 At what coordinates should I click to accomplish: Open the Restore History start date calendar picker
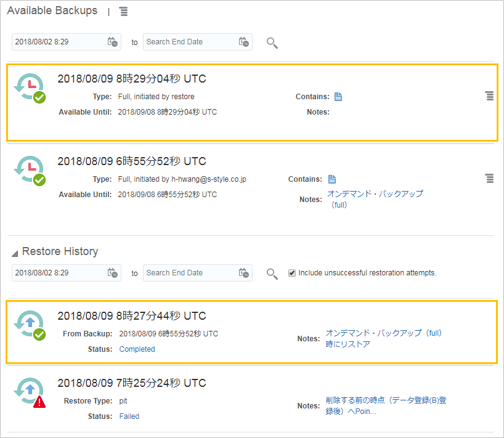(113, 273)
